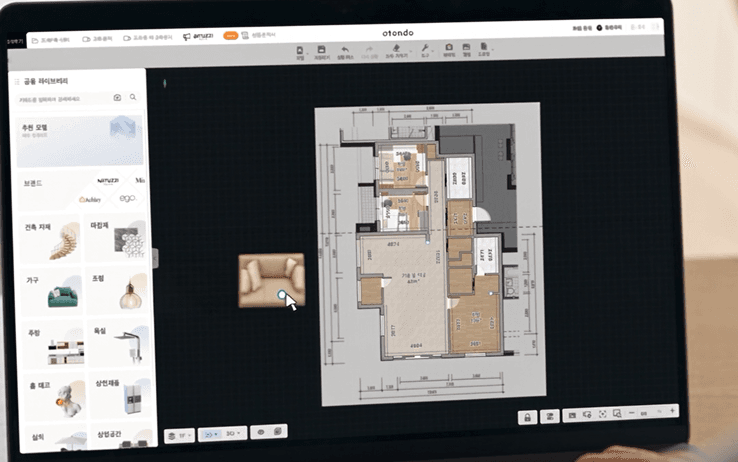This screenshot has width=738, height=462.
Task: Open the 2D view mode dropdown
Action: point(211,434)
